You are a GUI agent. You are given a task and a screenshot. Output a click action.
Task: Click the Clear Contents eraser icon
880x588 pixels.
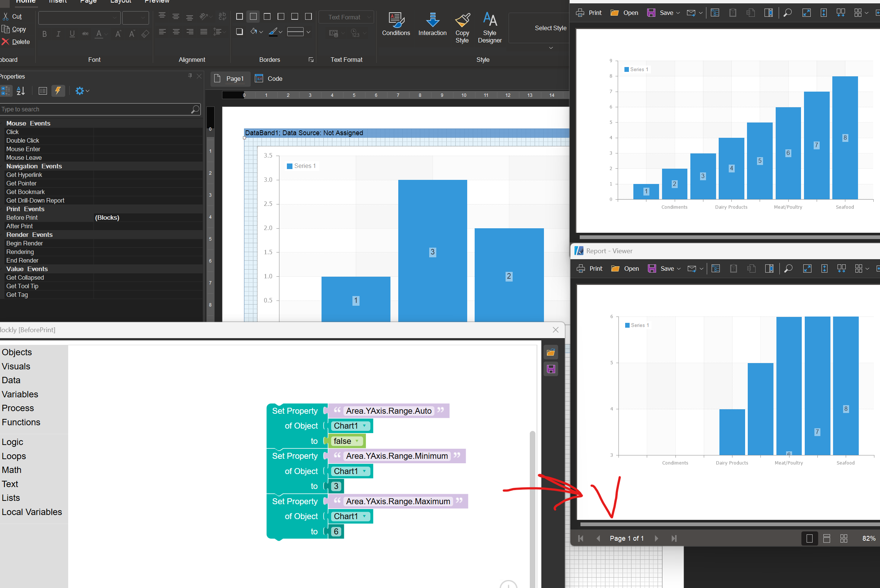point(145,34)
